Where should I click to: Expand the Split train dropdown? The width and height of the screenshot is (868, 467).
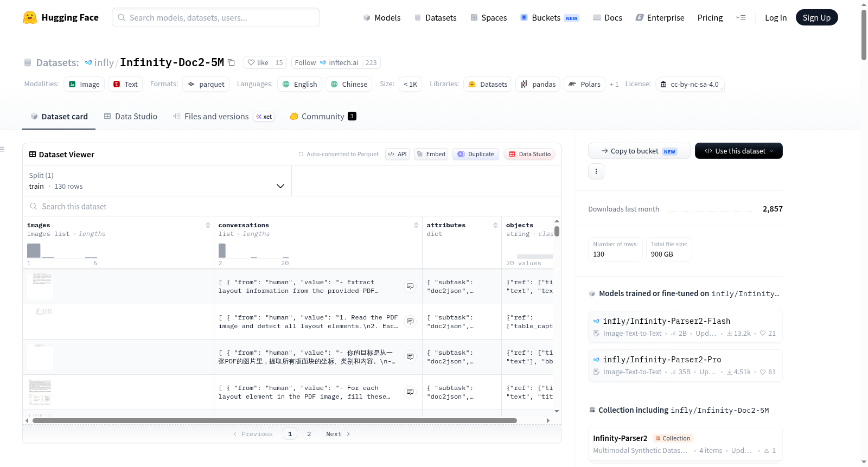point(157,181)
